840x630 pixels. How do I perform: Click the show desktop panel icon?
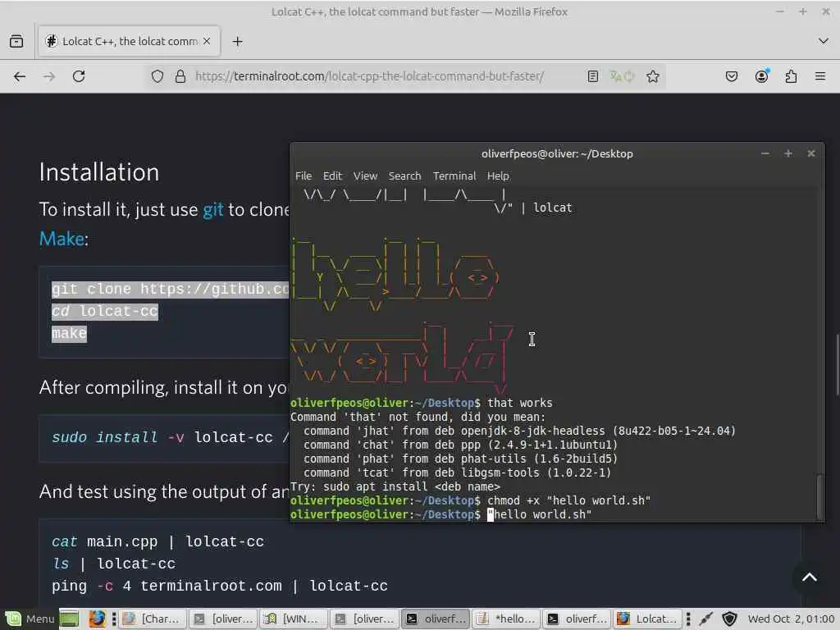pyautogui.click(x=69, y=619)
